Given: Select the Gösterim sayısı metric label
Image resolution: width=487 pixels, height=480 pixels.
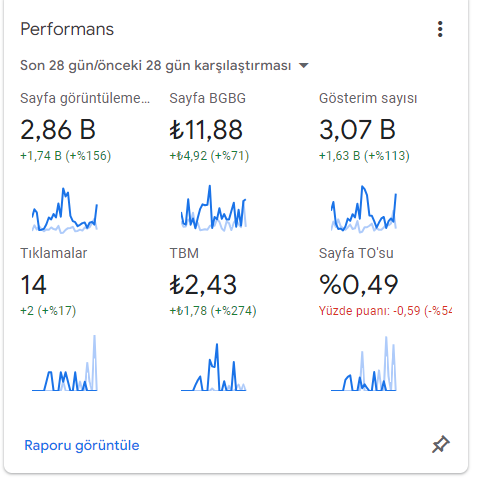Looking at the screenshot, I should (368, 99).
